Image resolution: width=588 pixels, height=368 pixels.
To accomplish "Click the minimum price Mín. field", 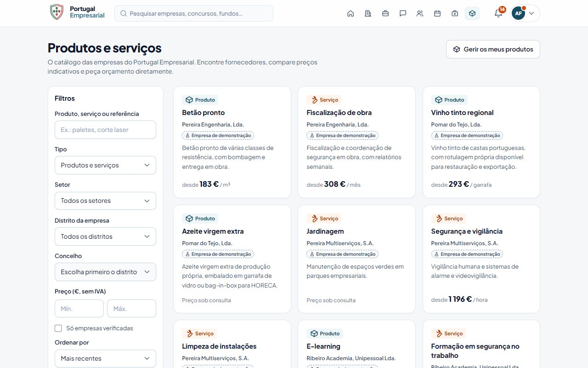I will 79,309.
